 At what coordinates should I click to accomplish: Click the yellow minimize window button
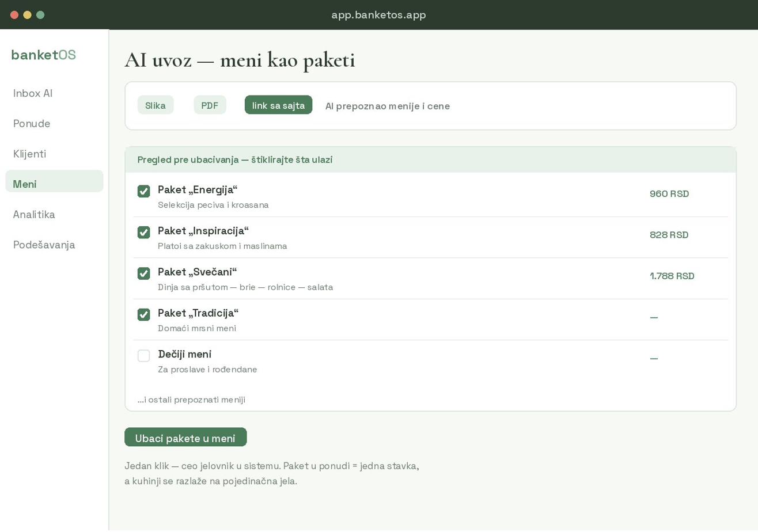(x=27, y=15)
